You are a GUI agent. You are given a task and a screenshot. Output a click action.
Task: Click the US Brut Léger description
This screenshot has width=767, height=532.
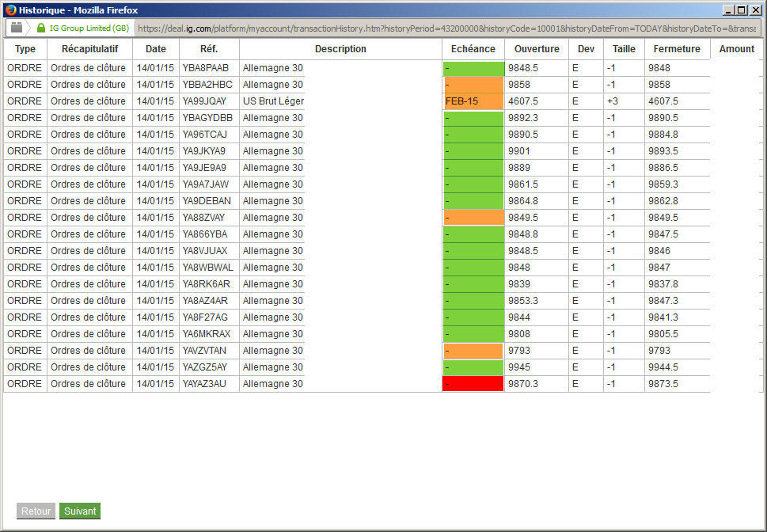(273, 101)
